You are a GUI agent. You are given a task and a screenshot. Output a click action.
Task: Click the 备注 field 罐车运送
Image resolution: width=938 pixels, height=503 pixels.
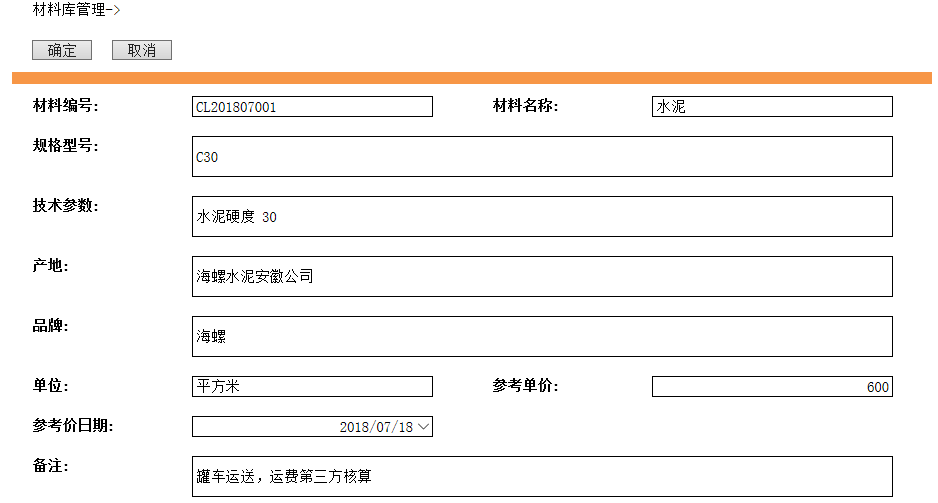tap(542, 477)
